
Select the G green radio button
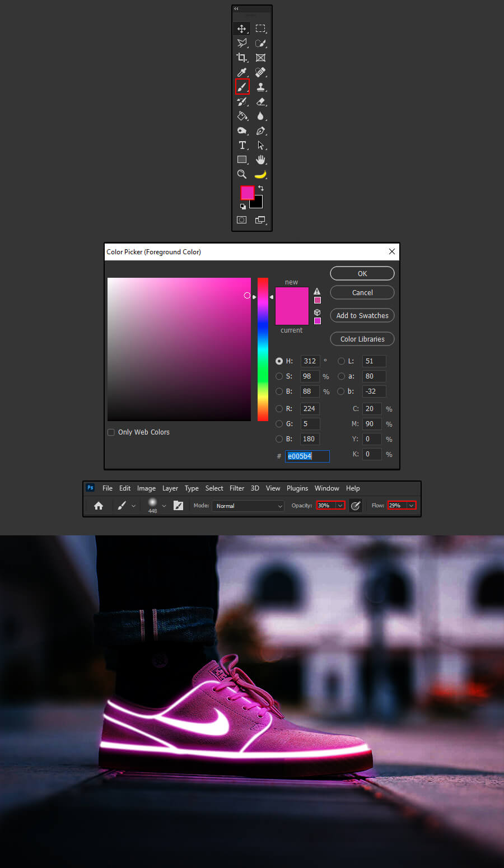tap(279, 424)
